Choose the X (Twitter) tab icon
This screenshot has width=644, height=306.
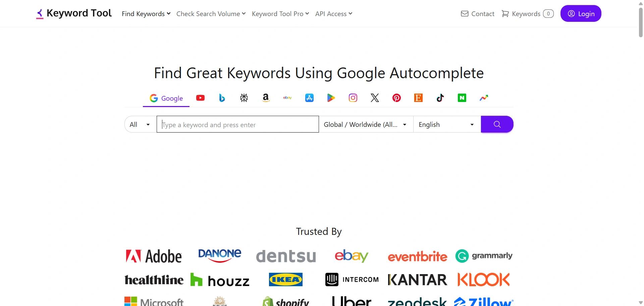click(x=375, y=98)
